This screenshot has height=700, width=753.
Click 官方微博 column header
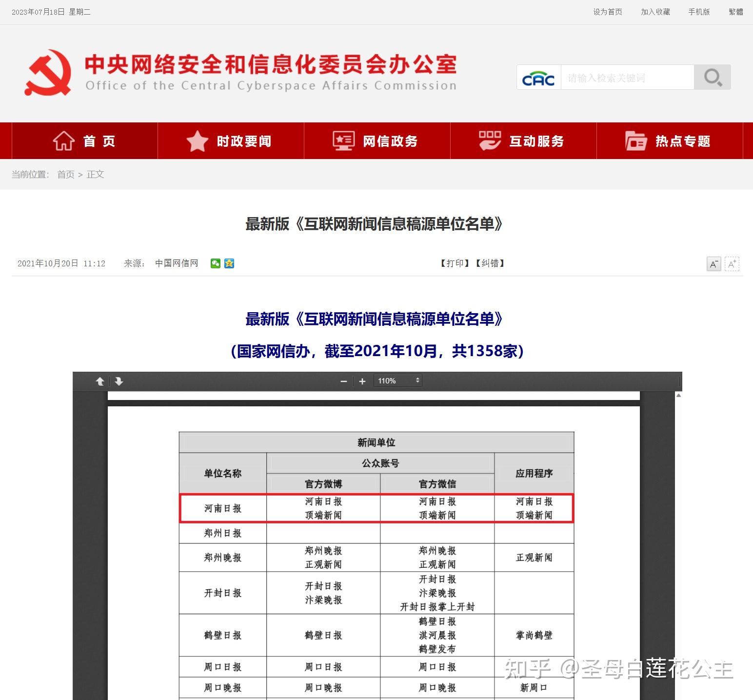pos(323,484)
